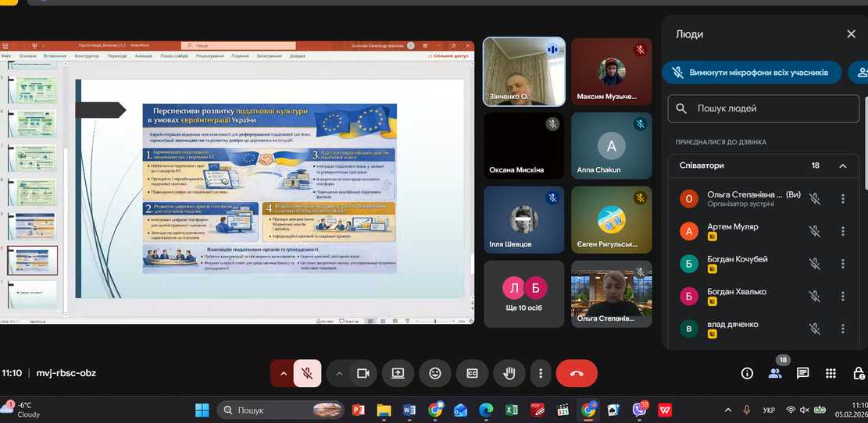Screen dimensions: 868x423
Task: Open screen sharing (Present now) button
Action: tap(398, 374)
